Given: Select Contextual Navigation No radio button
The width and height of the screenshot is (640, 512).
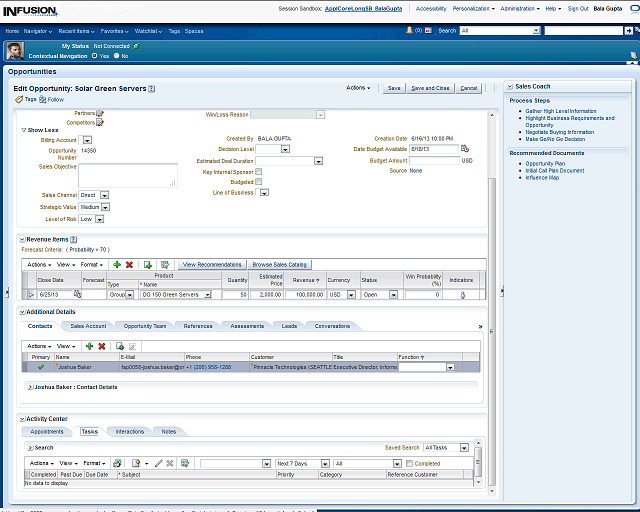Looking at the screenshot, I should 117,56.
